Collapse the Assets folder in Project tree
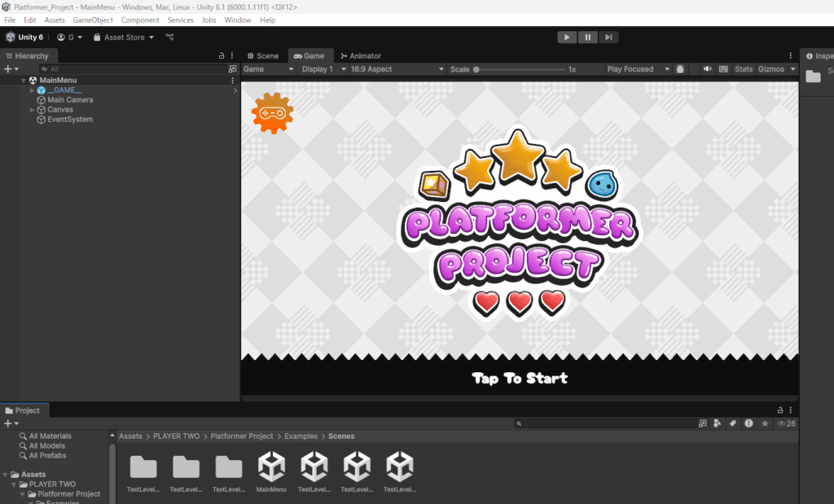This screenshot has width=834, height=504. pyautogui.click(x=6, y=474)
